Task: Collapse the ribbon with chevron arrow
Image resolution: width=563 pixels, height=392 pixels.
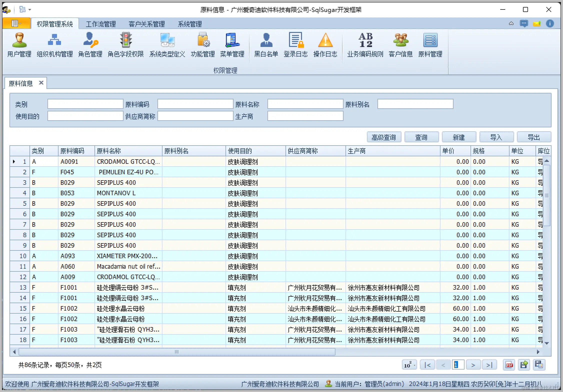Action: (x=511, y=24)
